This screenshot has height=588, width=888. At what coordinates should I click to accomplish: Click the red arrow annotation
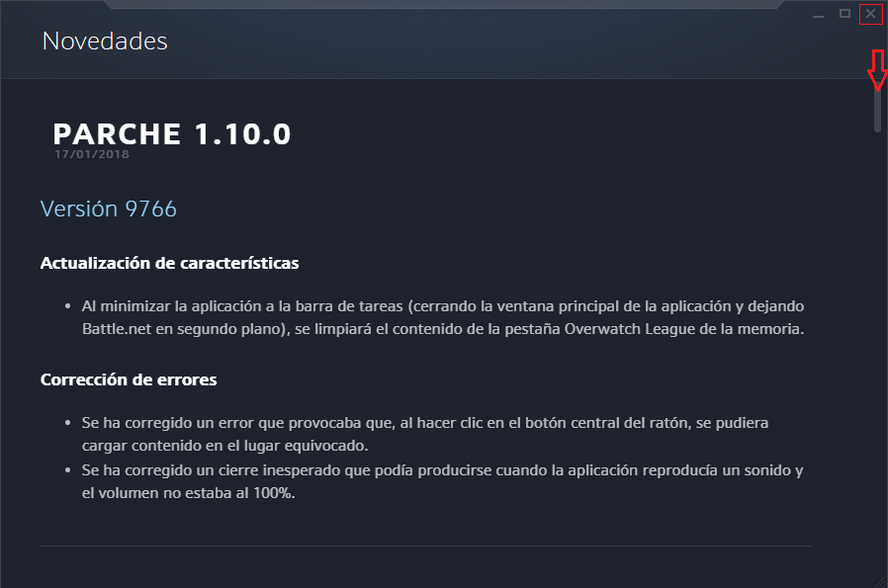(876, 70)
